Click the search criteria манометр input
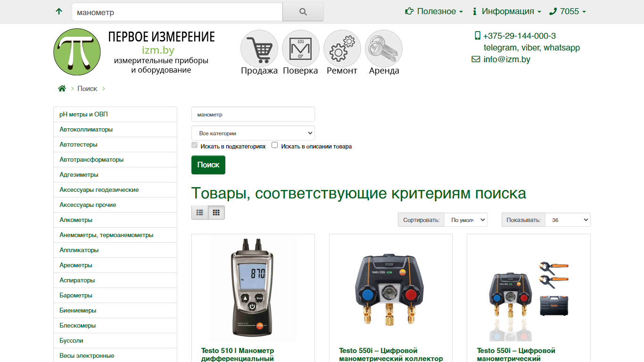Screen dimensions: 644x362 (253, 114)
